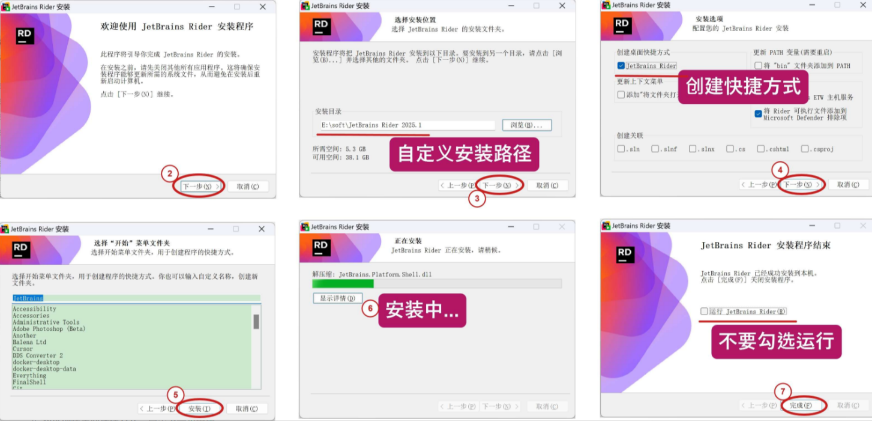The height and width of the screenshot is (421, 872).
Task: Click the RD logo in welcome window
Action: point(24,36)
